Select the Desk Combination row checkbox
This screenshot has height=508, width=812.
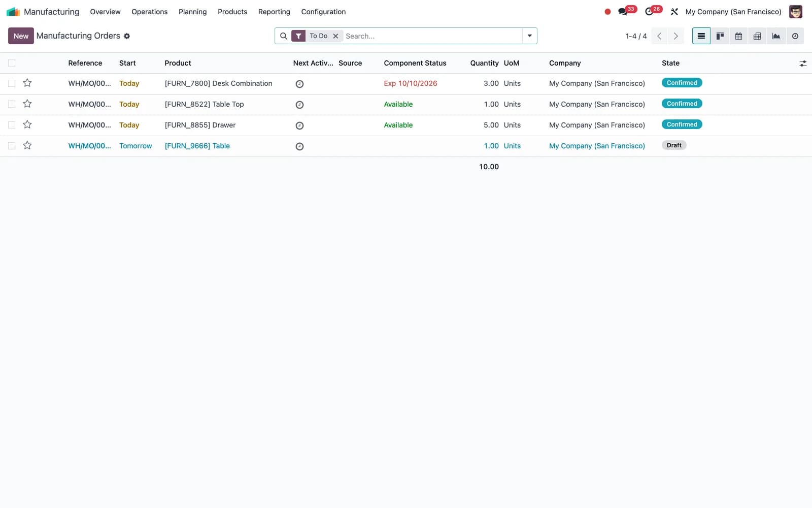[x=12, y=83]
